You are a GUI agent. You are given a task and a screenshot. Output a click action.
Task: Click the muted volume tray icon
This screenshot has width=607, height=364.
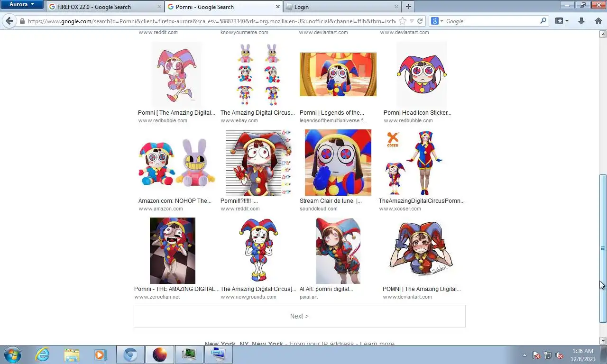point(559,355)
